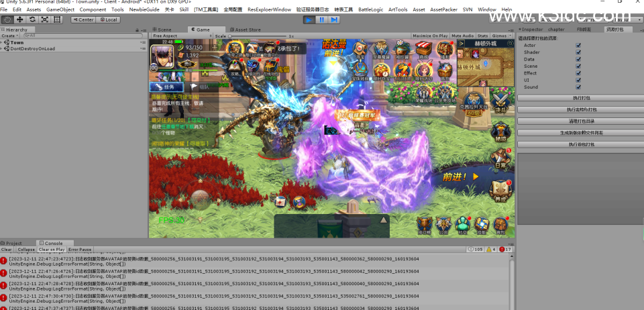The height and width of the screenshot is (310, 644).
Task: Uncheck the Effect checkbox
Action: pyautogui.click(x=578, y=73)
